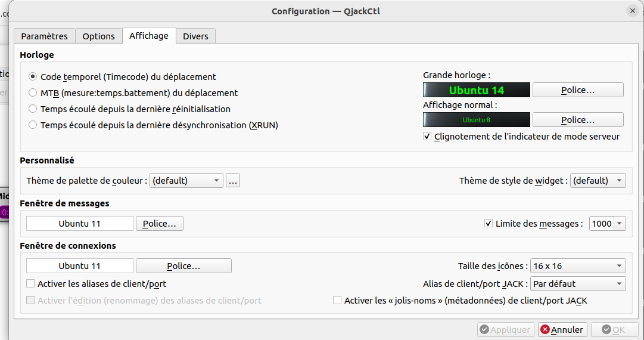644x340 pixels.
Task: Open the Divers tab
Action: click(195, 36)
